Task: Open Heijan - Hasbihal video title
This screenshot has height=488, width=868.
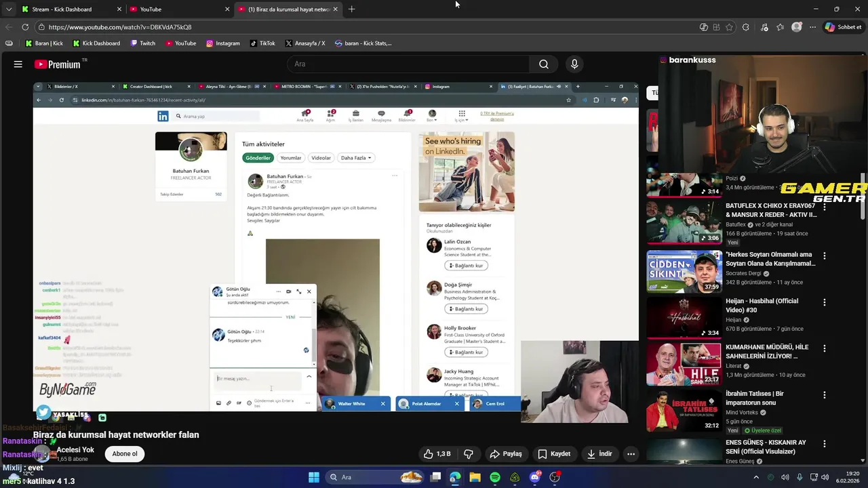Action: click(762, 306)
